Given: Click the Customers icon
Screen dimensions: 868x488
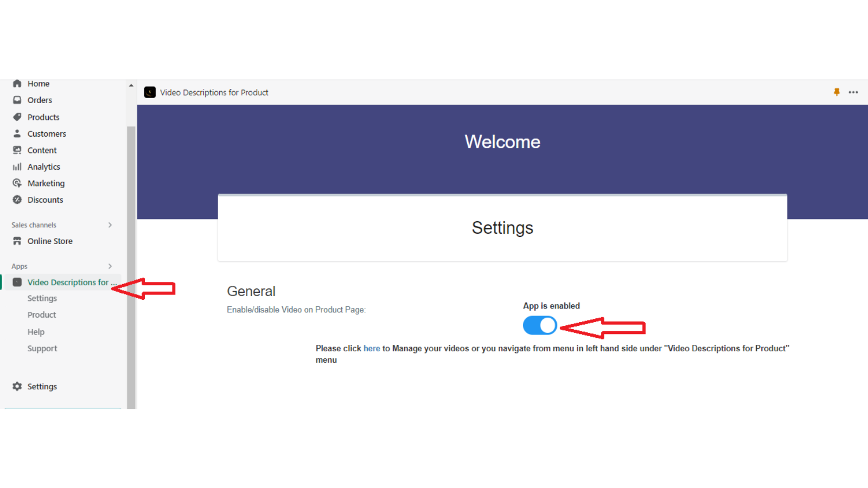Looking at the screenshot, I should (x=17, y=133).
